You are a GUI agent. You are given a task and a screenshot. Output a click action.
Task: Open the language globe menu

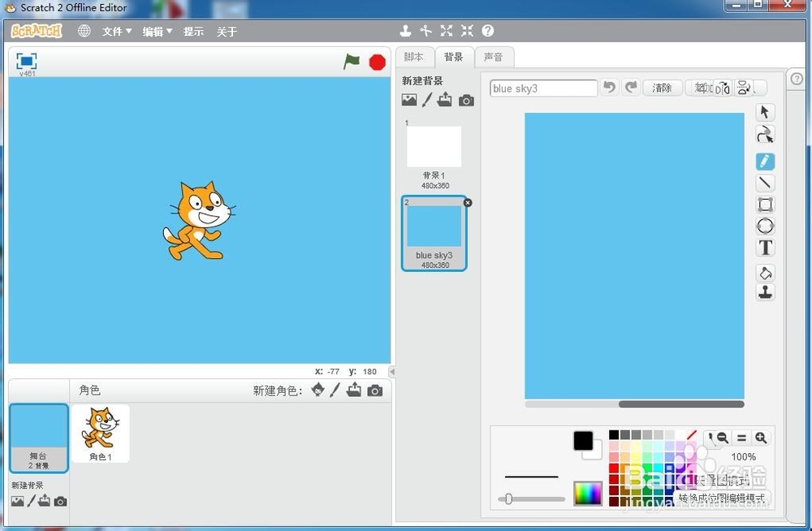(84, 31)
